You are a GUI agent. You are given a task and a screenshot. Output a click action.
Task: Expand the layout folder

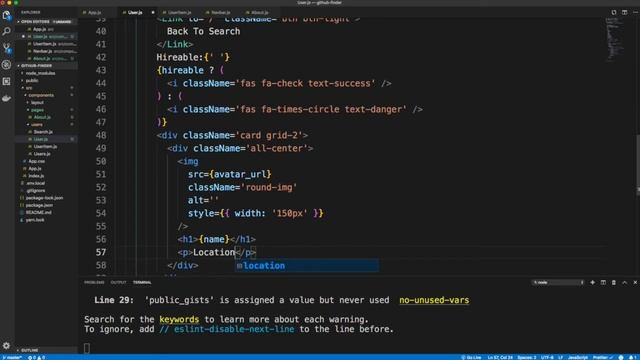(37, 102)
